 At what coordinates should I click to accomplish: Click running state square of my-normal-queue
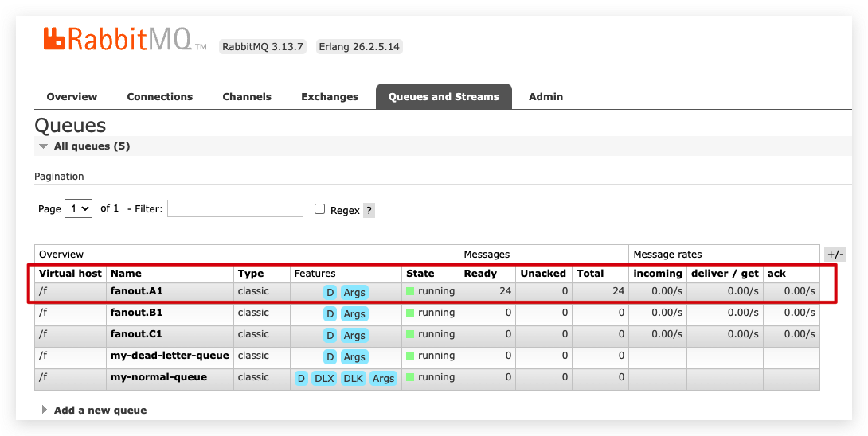pos(410,377)
